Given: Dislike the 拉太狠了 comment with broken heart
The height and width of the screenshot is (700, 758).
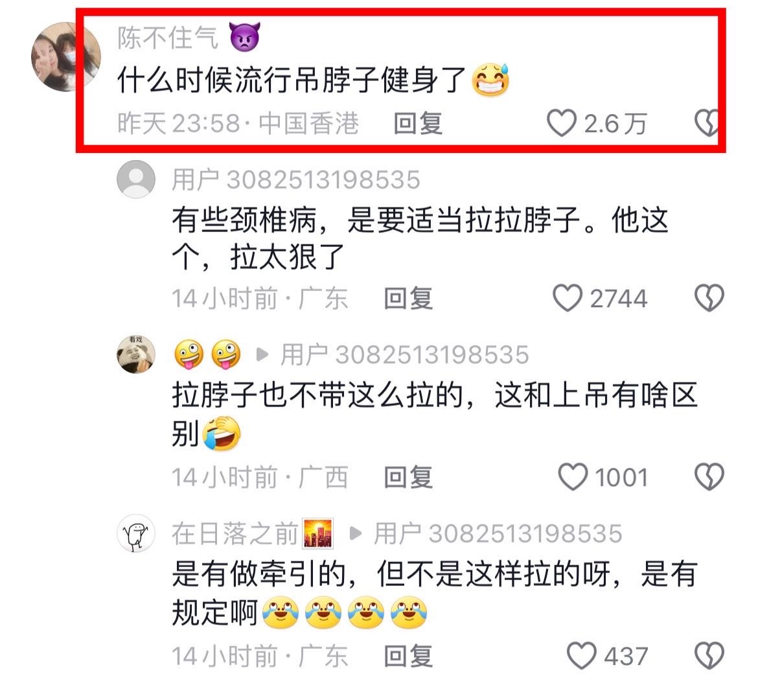Looking at the screenshot, I should (709, 298).
